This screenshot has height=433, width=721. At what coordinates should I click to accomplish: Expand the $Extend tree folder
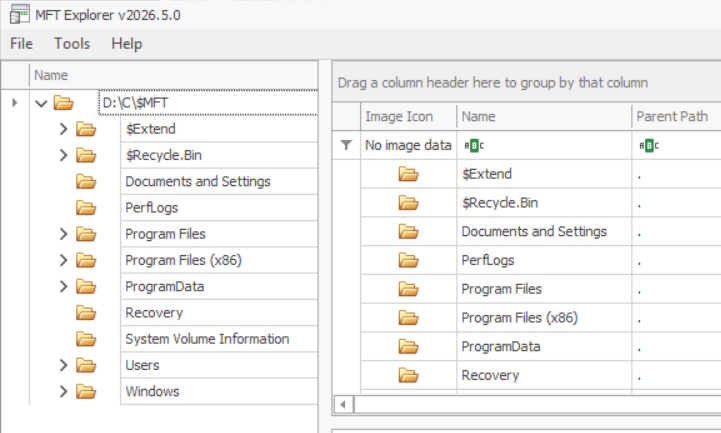click(x=63, y=129)
